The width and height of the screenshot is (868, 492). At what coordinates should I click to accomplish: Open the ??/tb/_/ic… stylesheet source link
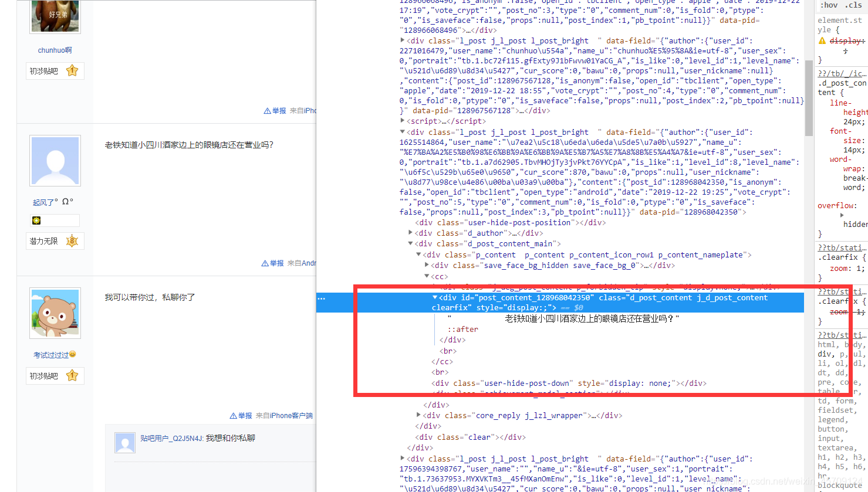pyautogui.click(x=842, y=73)
